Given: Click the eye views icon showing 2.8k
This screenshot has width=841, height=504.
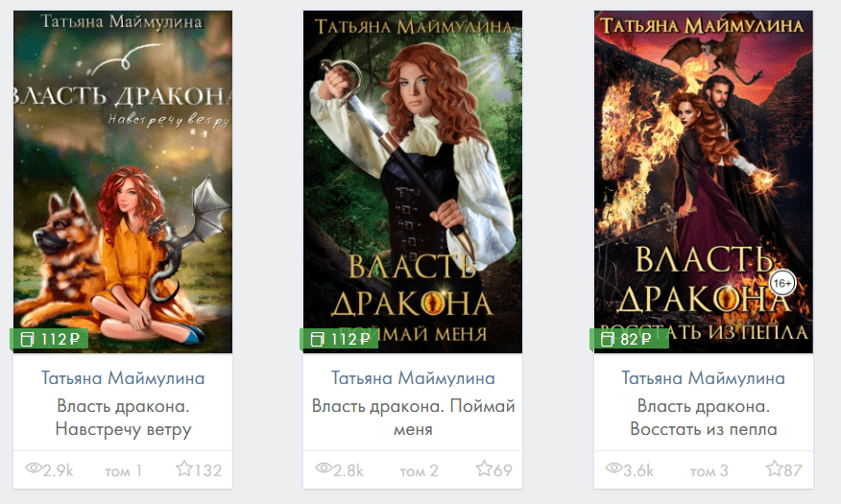Looking at the screenshot, I should pyautogui.click(x=324, y=468).
